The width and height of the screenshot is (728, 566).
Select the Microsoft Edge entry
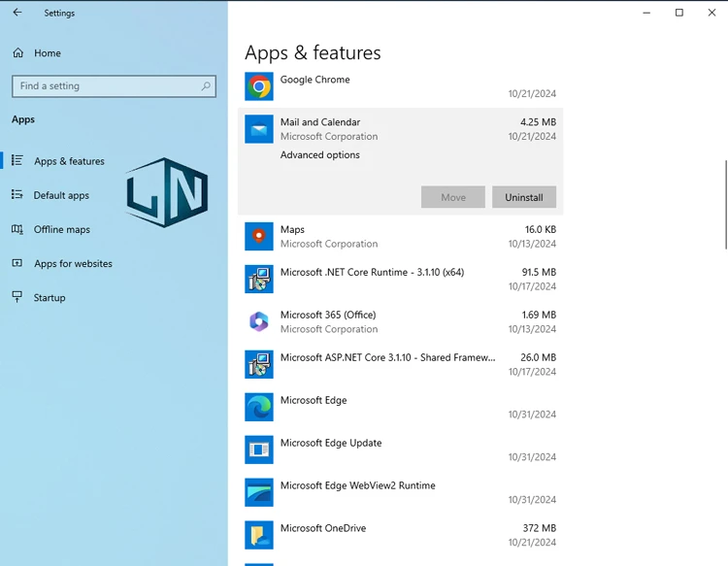tap(400, 407)
